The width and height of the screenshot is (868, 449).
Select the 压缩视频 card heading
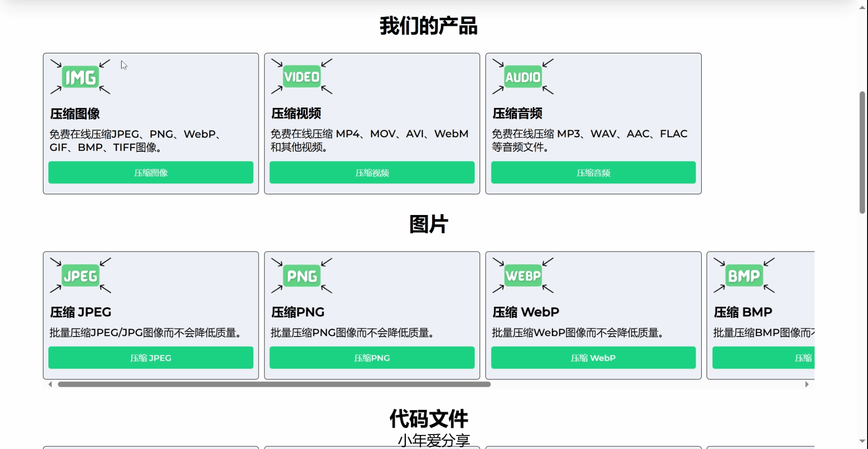(296, 113)
